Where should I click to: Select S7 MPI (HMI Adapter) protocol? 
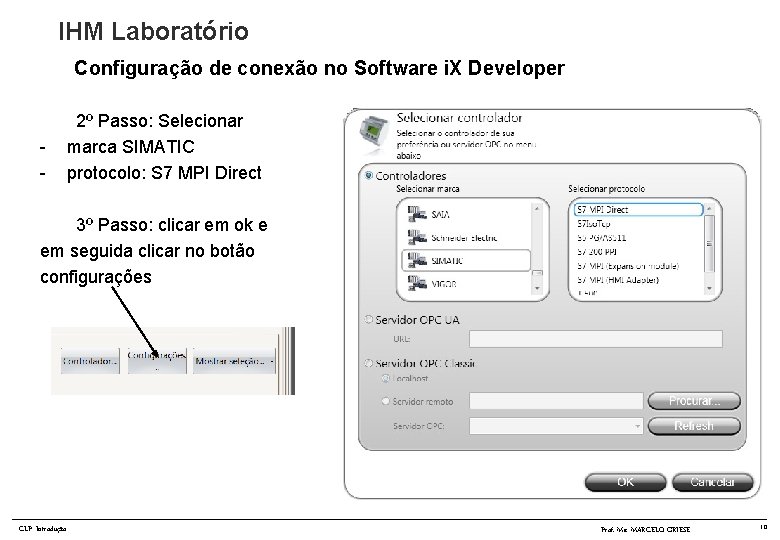coord(618,280)
